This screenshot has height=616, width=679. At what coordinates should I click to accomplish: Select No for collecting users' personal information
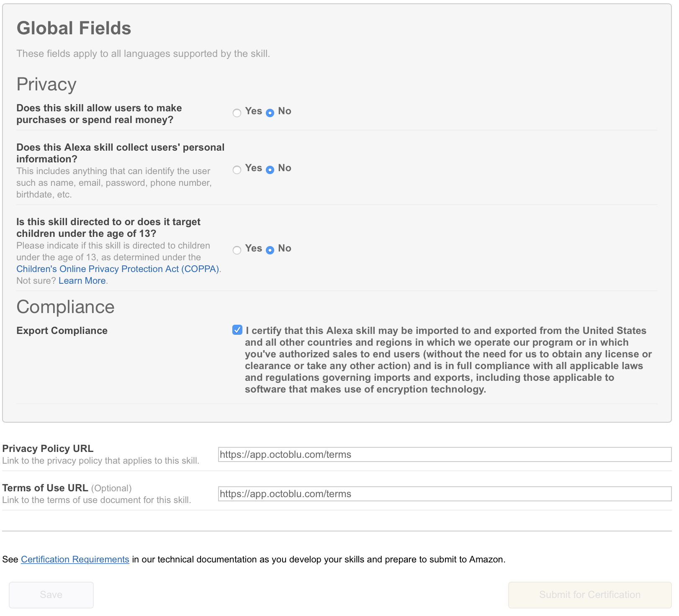(x=270, y=169)
